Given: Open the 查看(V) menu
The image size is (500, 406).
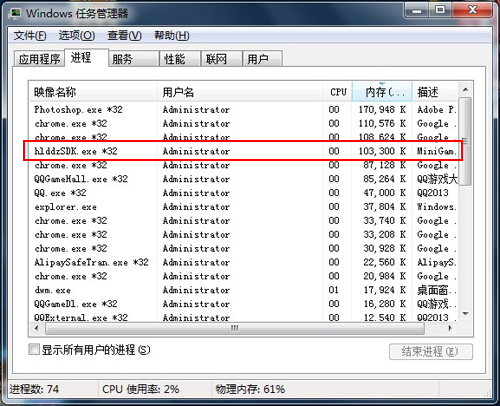Looking at the screenshot, I should point(124,35).
